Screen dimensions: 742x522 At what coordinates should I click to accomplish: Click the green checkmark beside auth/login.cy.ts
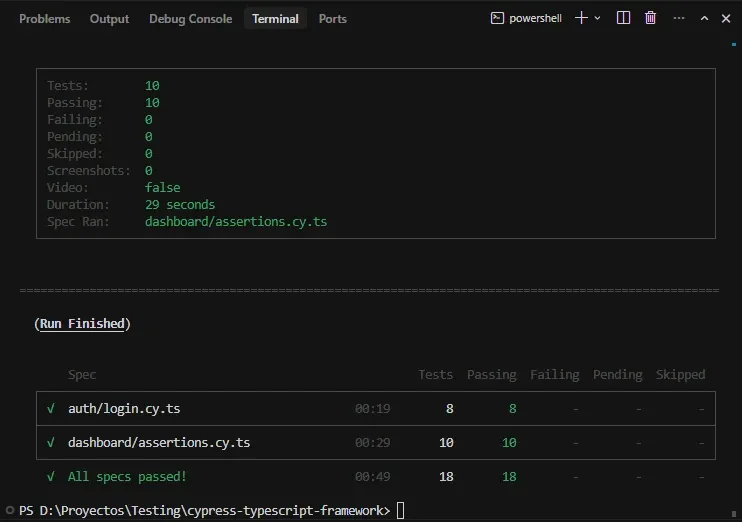coord(51,408)
